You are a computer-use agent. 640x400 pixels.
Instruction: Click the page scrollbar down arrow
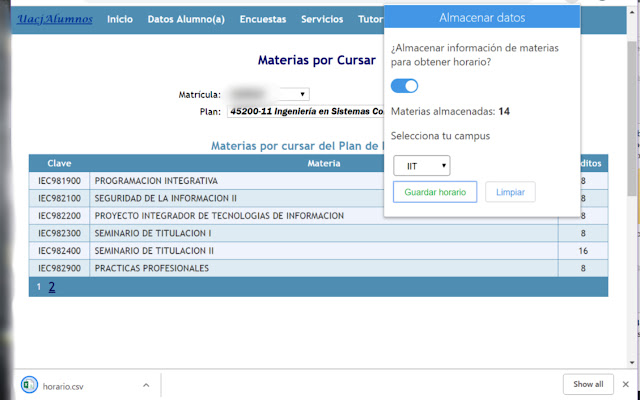(x=632, y=362)
